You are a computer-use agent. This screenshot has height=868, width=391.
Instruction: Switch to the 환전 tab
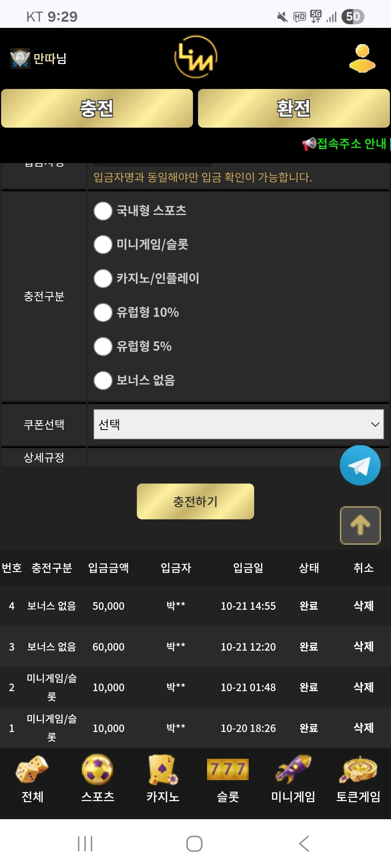pos(294,108)
